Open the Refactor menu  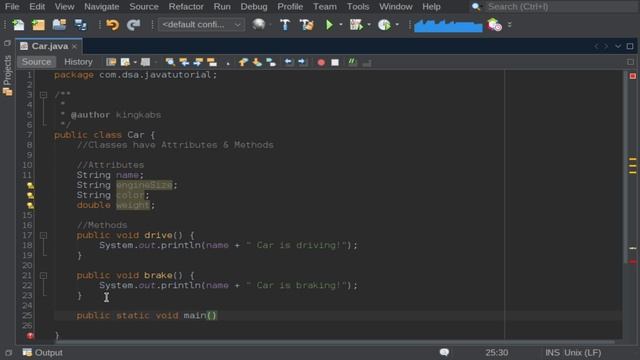click(x=186, y=7)
